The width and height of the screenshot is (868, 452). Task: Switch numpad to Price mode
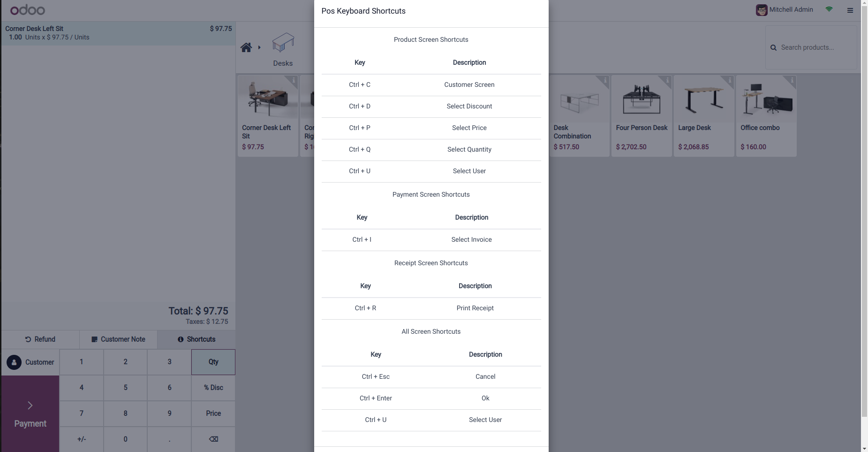(x=213, y=414)
